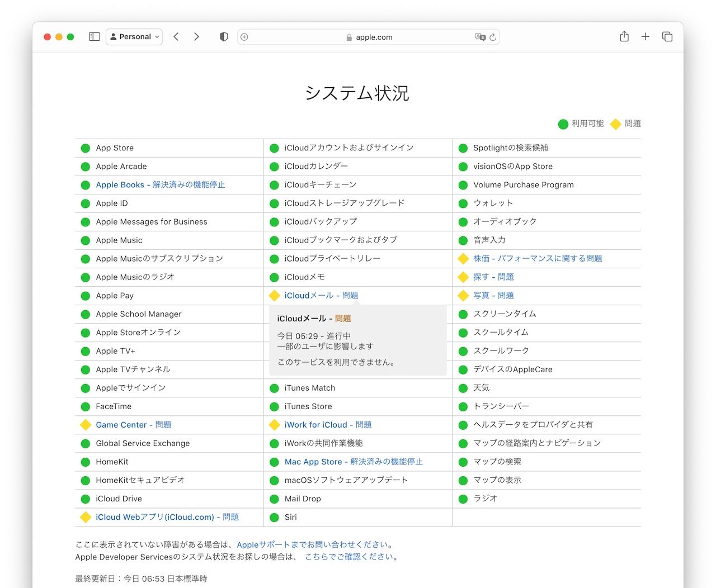The width and height of the screenshot is (716, 588).
Task: Toggle the Safari sidebar button
Action: [x=95, y=37]
